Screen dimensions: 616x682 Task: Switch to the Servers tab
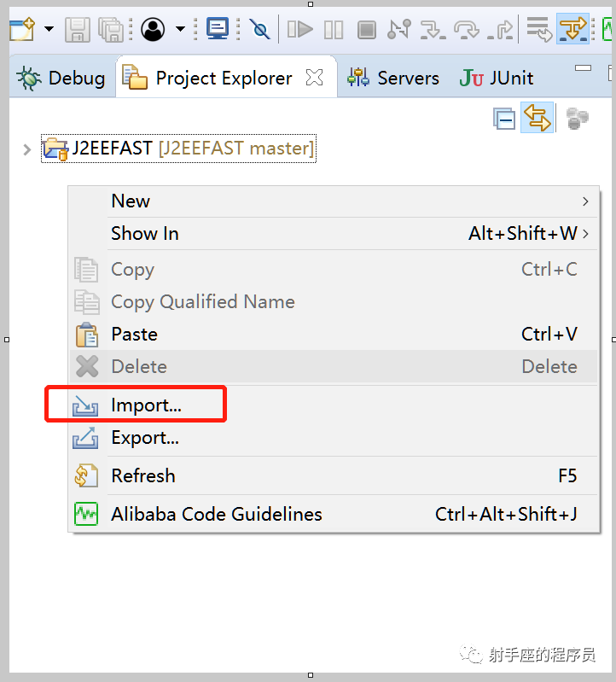393,79
